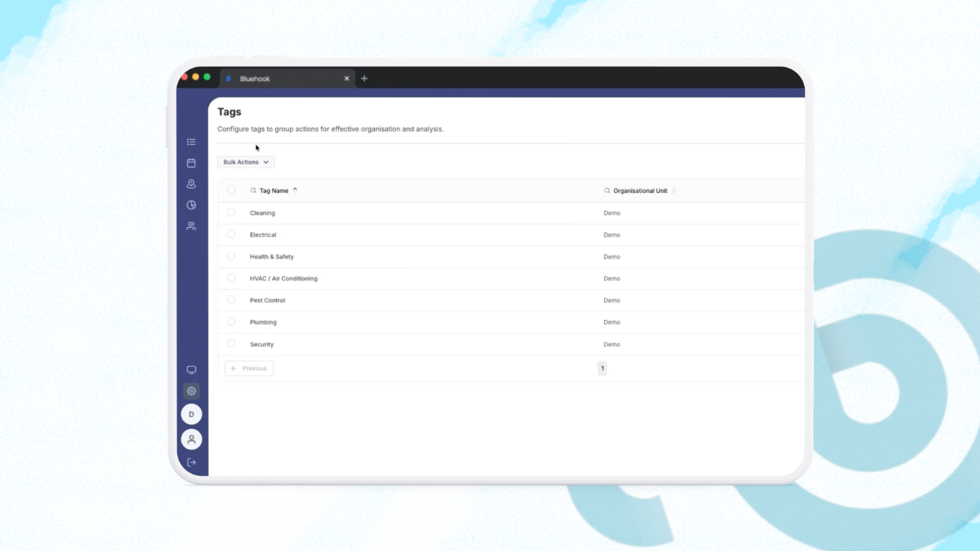Screen dimensions: 980x551
Task: Open the actions list icon in sidebar
Action: click(x=191, y=142)
